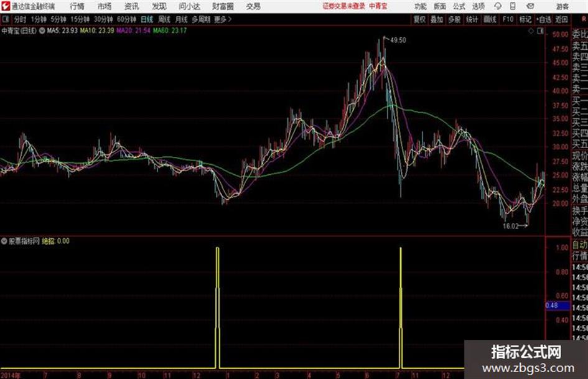588x379 pixels.
Task: Open the message envelope icon
Action: [530, 6]
